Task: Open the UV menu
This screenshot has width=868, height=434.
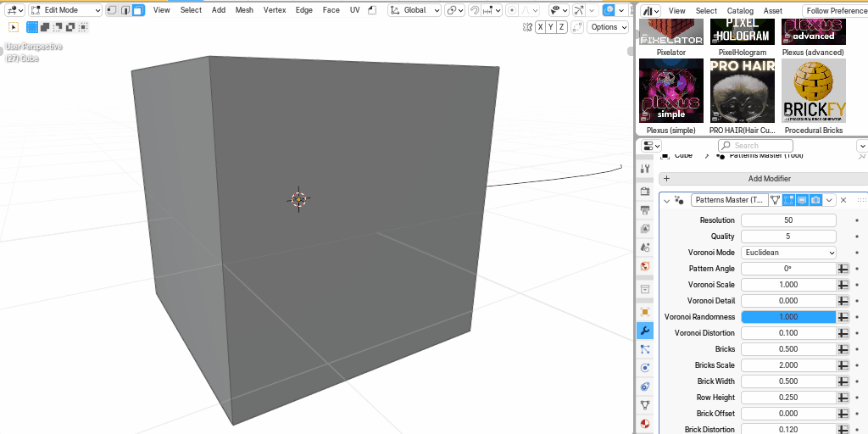Action: coord(355,10)
